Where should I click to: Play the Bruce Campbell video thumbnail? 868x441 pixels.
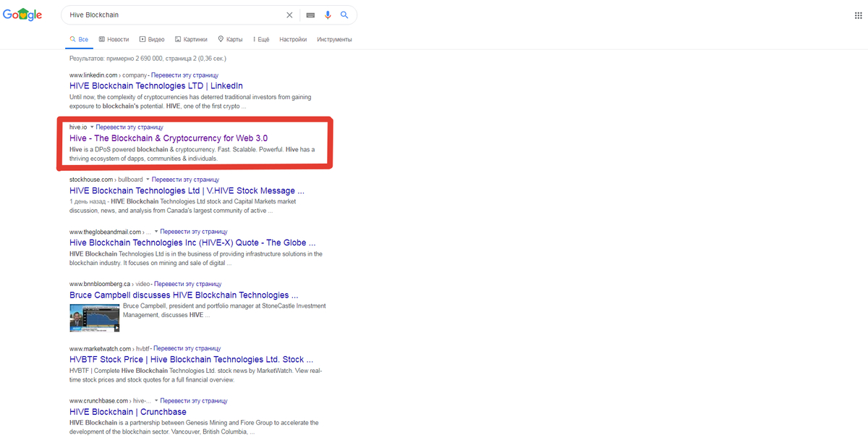pos(95,318)
